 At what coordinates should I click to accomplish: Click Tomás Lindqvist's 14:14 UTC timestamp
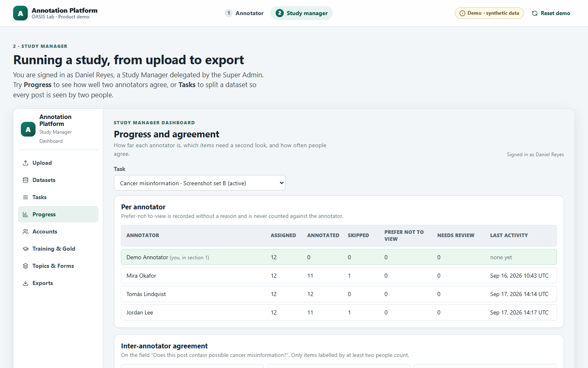click(x=519, y=294)
